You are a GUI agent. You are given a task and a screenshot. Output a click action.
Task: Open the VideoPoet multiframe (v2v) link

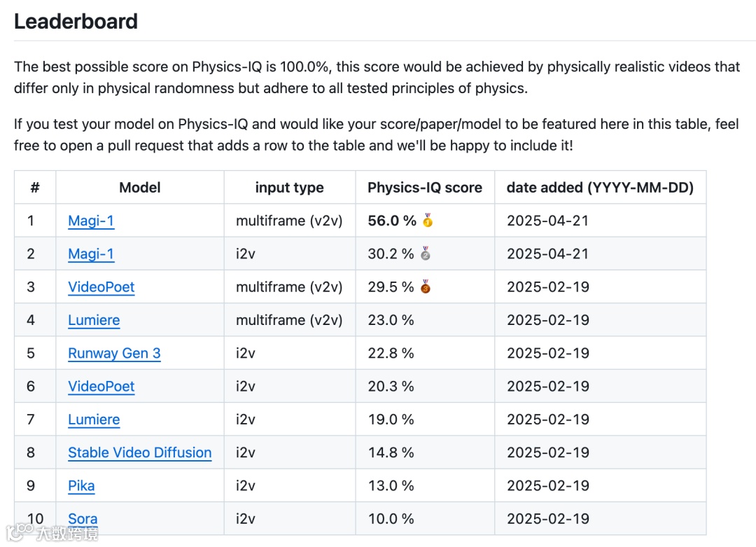point(101,286)
